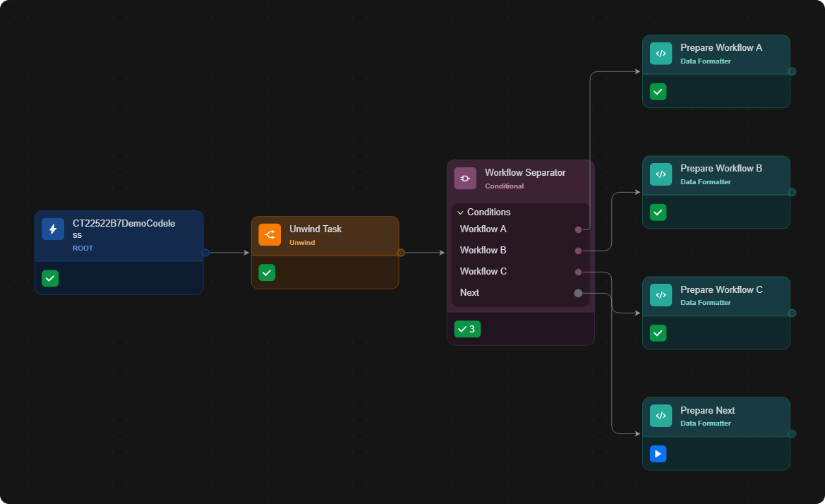
Task: Select the Workflow Separator node title
Action: point(525,172)
